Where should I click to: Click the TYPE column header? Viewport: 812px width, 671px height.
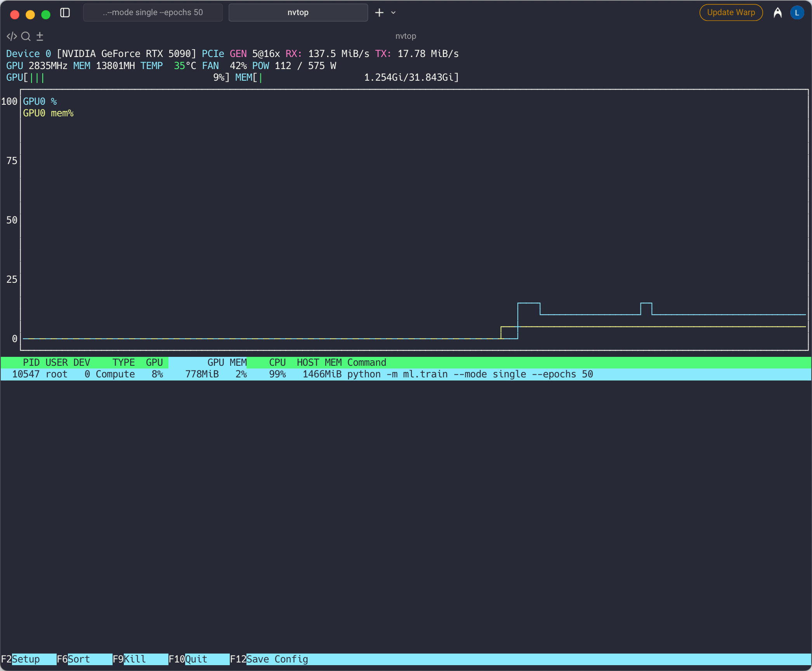pos(123,363)
